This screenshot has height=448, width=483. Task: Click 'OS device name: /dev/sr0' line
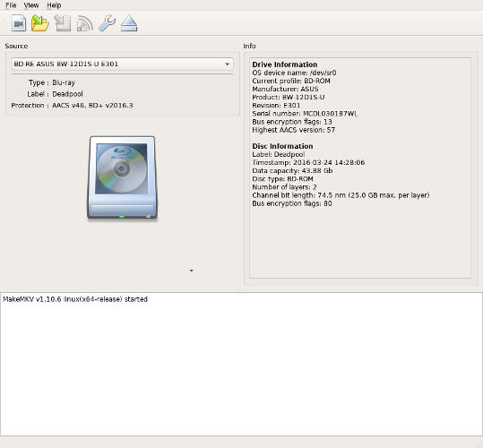pyautogui.click(x=294, y=73)
